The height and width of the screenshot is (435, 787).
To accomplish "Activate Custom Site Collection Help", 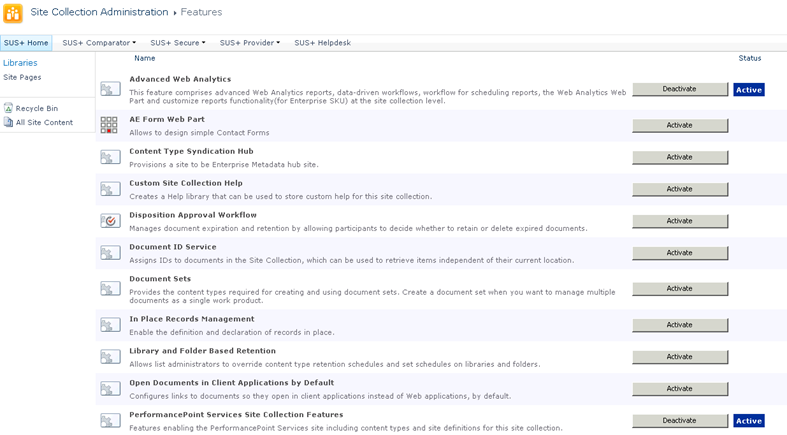I will (680, 189).
